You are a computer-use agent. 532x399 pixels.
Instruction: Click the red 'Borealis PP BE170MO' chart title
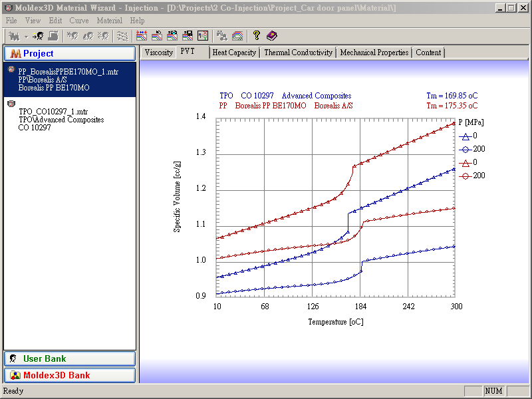pos(271,106)
